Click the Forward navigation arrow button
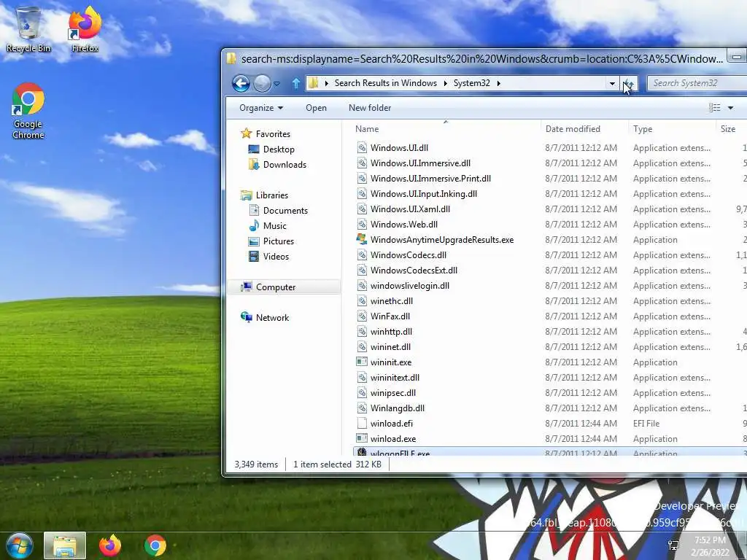The width and height of the screenshot is (747, 560). 262,83
